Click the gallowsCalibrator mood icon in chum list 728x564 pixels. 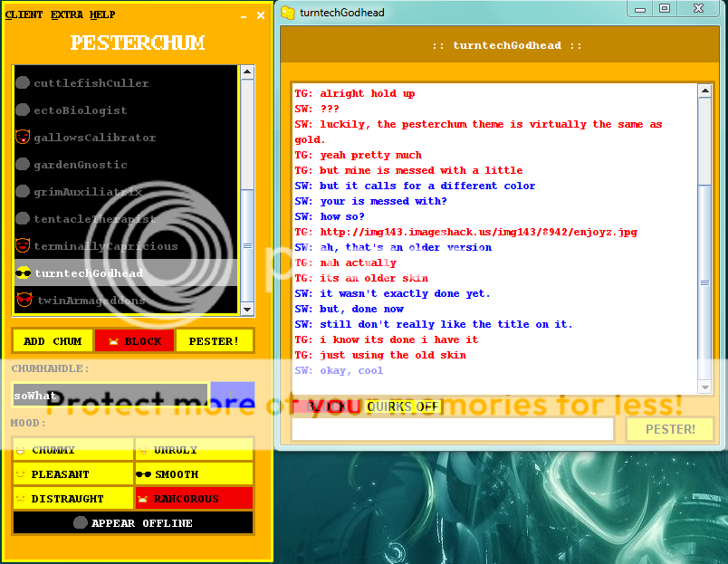point(23,138)
